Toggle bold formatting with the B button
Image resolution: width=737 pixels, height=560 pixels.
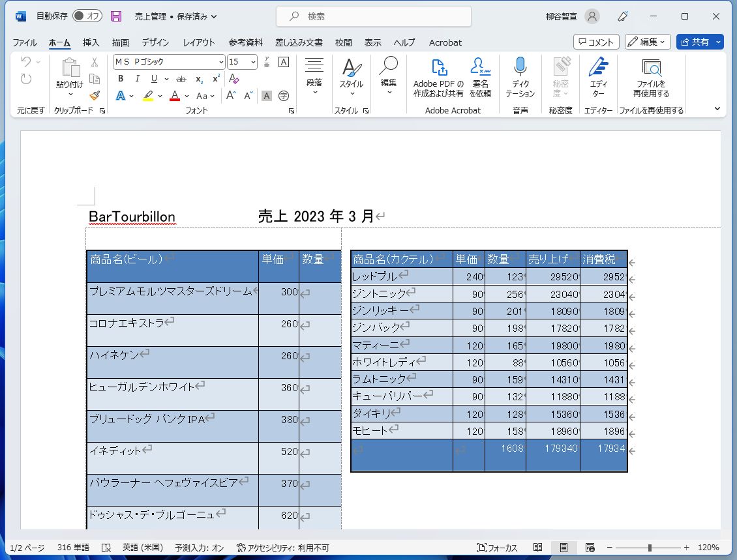point(121,78)
